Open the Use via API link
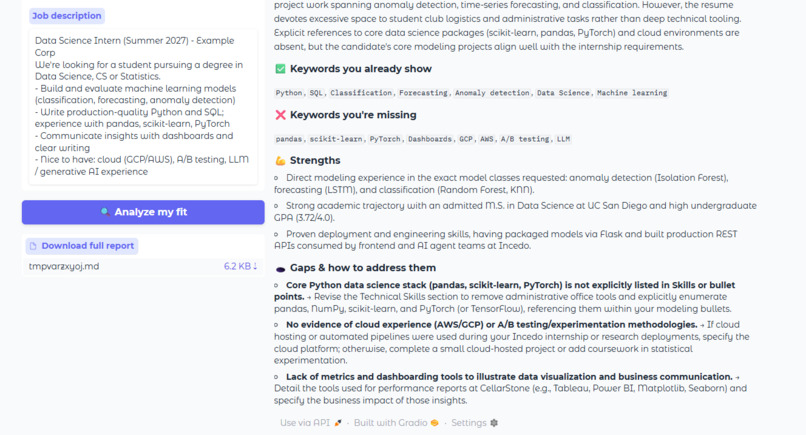This screenshot has height=435, width=806. 310,423
